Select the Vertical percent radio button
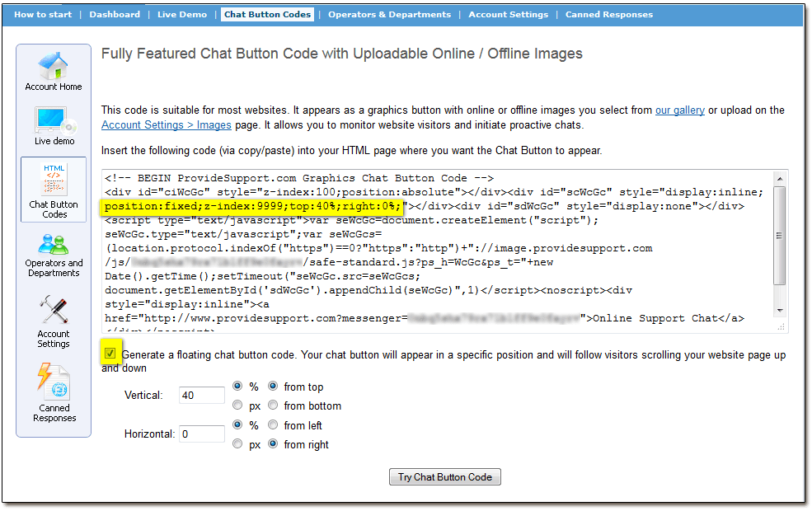The width and height of the screenshot is (812, 511). click(x=237, y=386)
